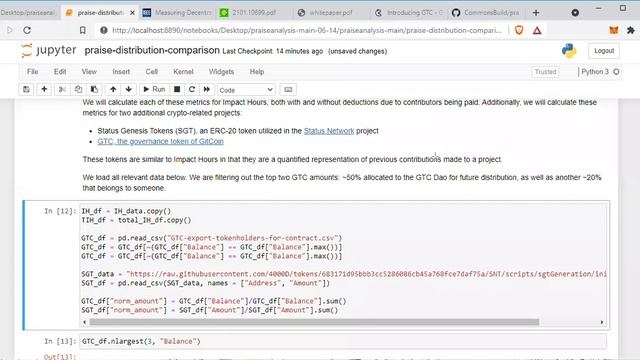Open Brave rewards triangle icon
640x360 pixels.
pyautogui.click(x=537, y=30)
